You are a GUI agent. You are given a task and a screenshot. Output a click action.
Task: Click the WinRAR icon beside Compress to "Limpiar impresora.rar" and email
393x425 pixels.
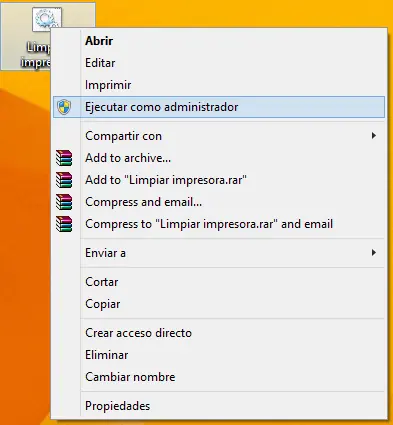(x=64, y=224)
